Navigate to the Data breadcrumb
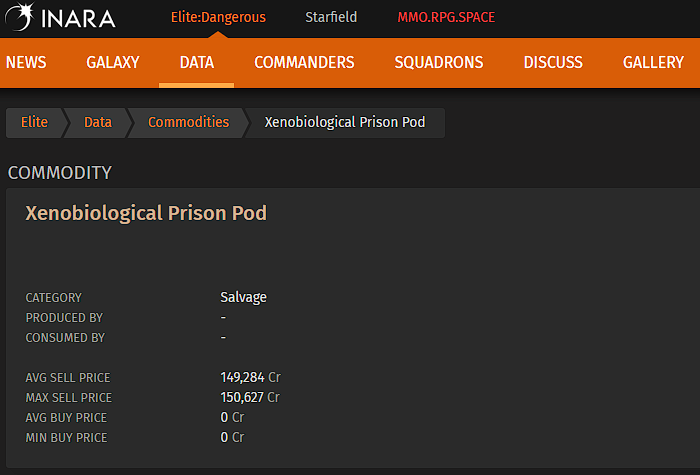Screen dimensions: 700x475 pyautogui.click(x=98, y=122)
